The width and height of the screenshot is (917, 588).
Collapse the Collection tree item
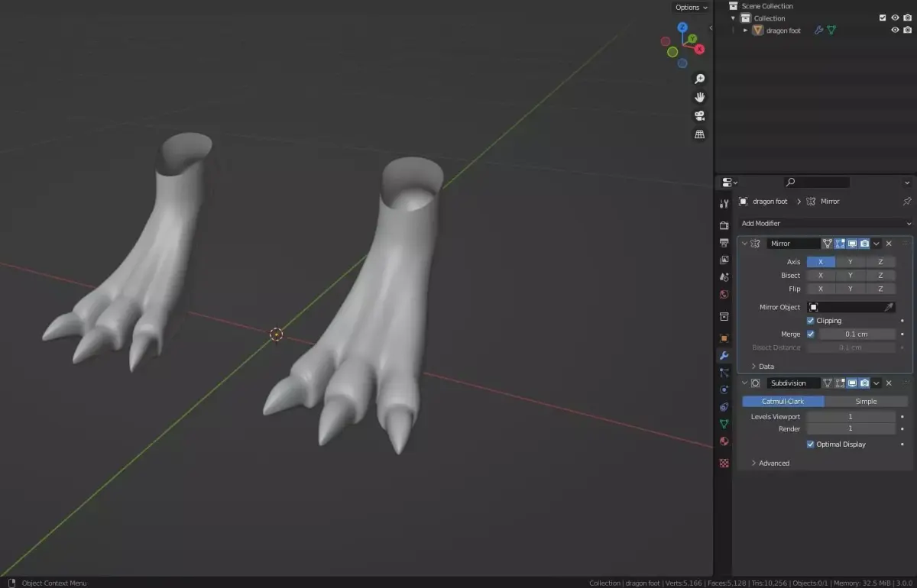pos(734,18)
